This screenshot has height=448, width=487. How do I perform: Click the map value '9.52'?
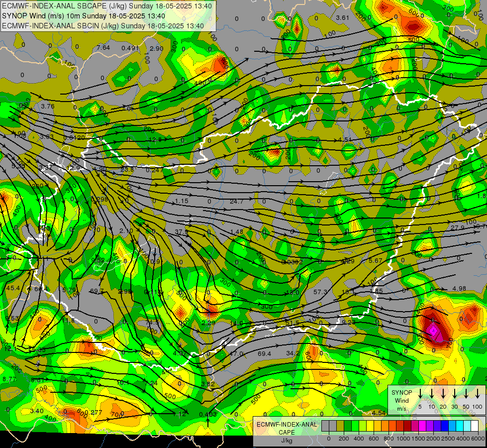pos(98,260)
